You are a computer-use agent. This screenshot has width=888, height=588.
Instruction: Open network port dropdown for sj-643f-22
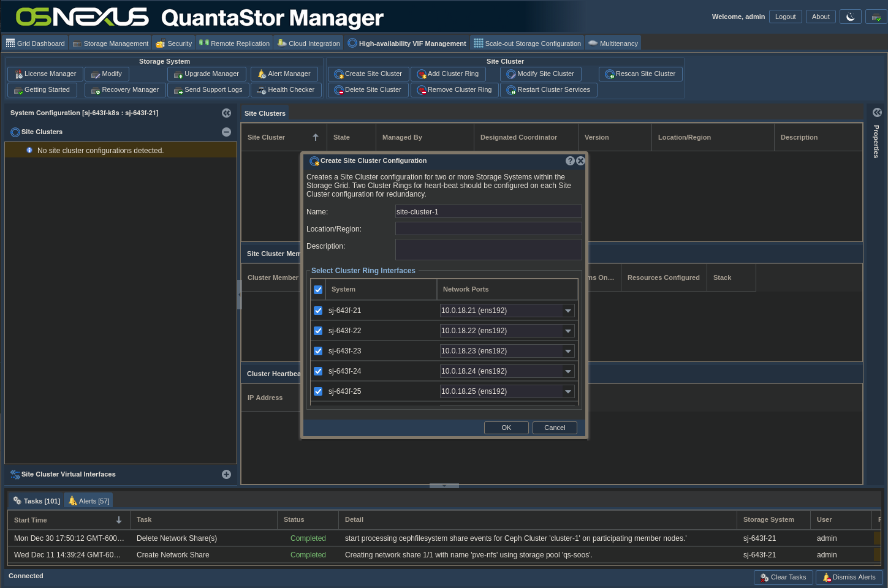pyautogui.click(x=568, y=331)
